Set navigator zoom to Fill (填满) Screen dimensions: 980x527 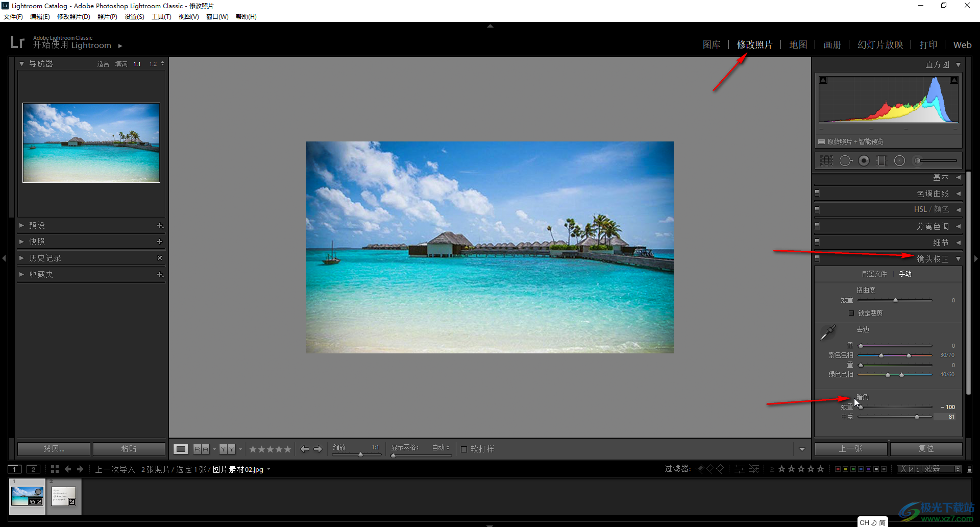pos(121,64)
